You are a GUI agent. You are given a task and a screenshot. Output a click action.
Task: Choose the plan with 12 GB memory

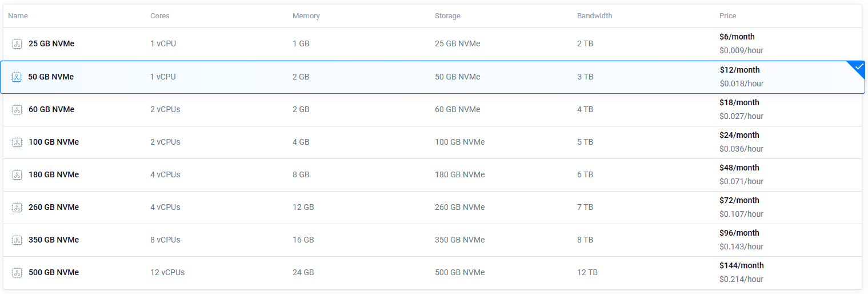click(x=433, y=208)
